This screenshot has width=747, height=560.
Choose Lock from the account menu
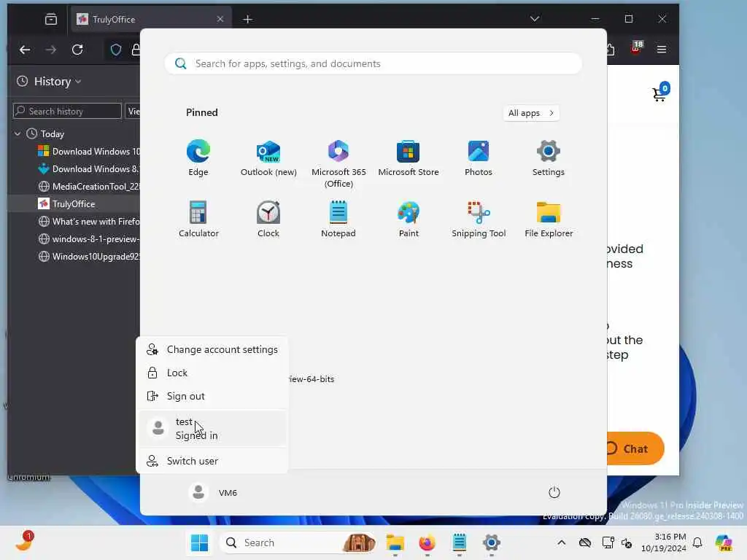[x=212, y=373]
